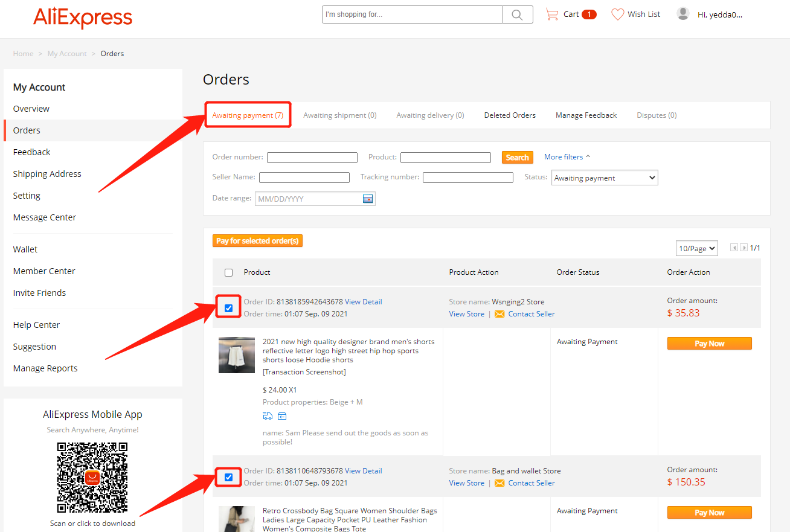Open the Status dropdown
790x532 pixels.
pyautogui.click(x=605, y=178)
